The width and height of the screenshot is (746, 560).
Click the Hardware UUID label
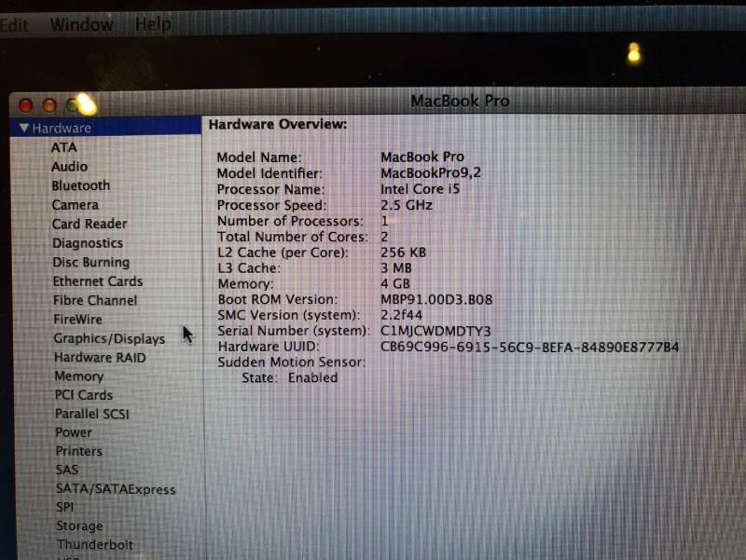(269, 347)
